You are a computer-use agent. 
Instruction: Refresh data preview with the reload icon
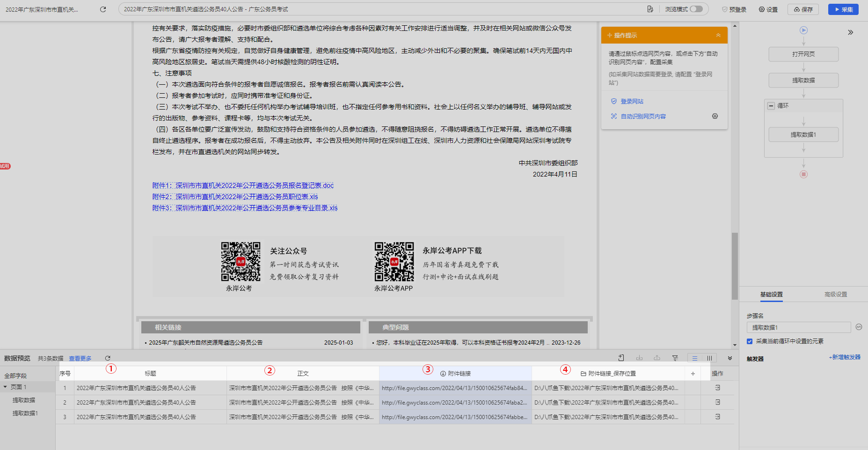[108, 358]
